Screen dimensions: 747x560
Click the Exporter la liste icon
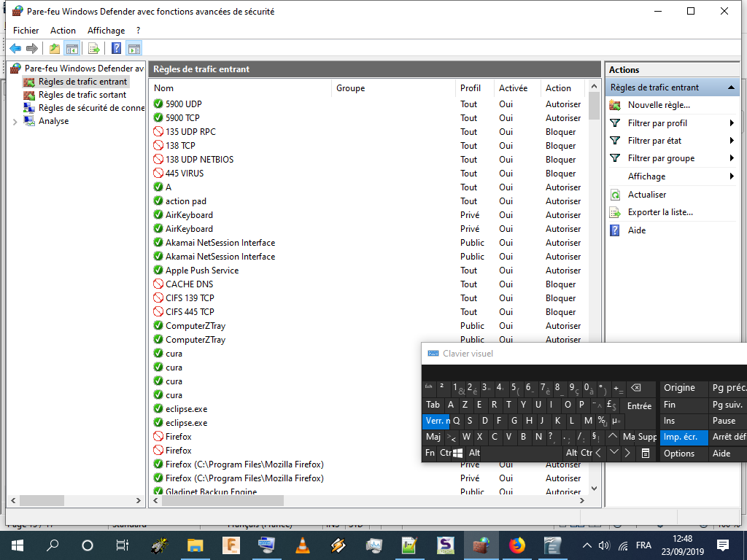[615, 212]
